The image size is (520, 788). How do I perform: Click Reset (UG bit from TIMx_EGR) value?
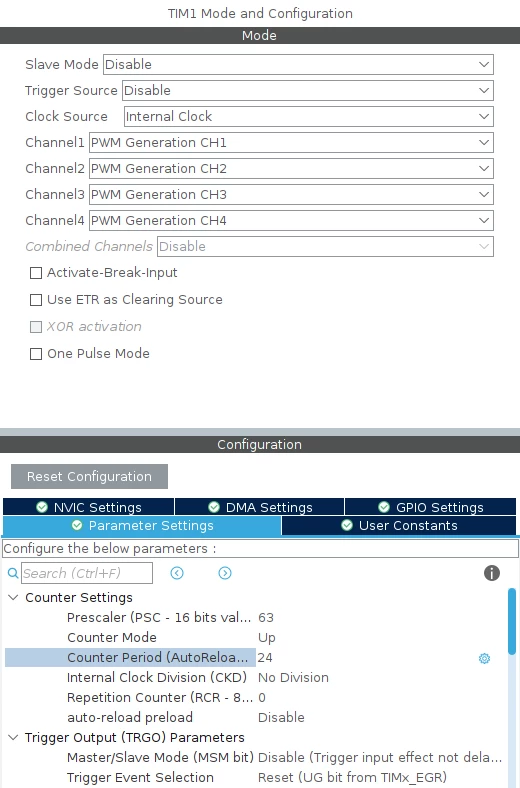352,777
